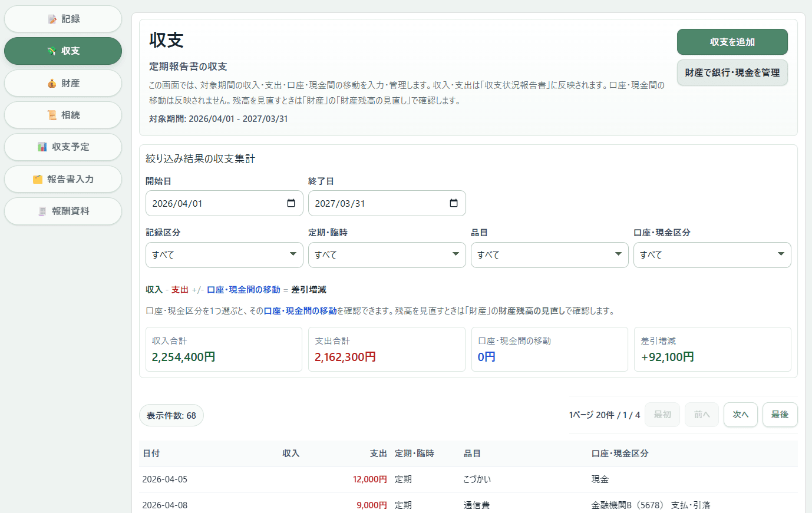The image size is (812, 513).
Task: Select the 2026-04-05 date cell
Action: (x=165, y=479)
